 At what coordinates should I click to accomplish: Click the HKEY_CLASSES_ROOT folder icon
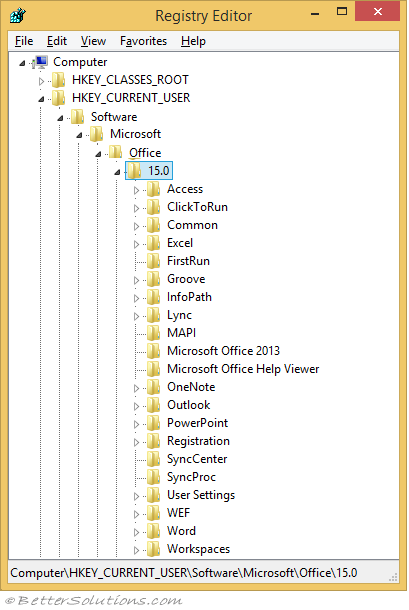click(59, 80)
